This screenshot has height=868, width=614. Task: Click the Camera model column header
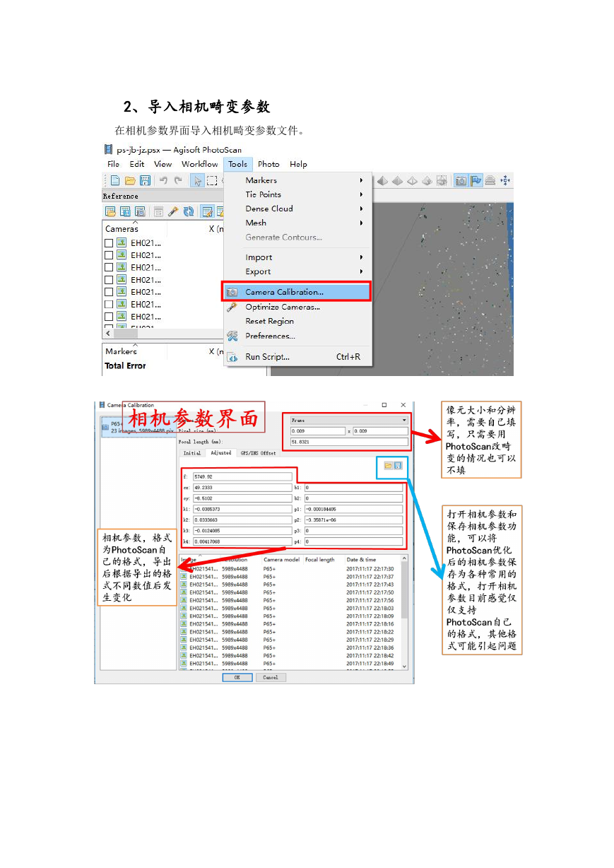coord(282,560)
